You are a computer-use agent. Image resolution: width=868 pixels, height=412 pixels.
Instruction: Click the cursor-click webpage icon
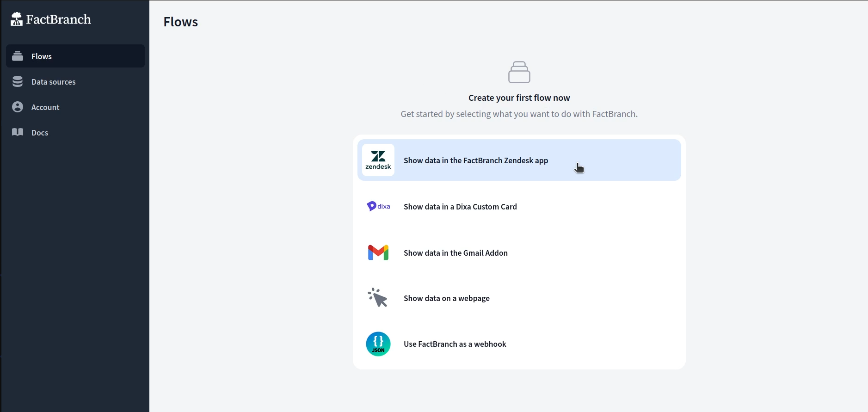click(x=378, y=298)
